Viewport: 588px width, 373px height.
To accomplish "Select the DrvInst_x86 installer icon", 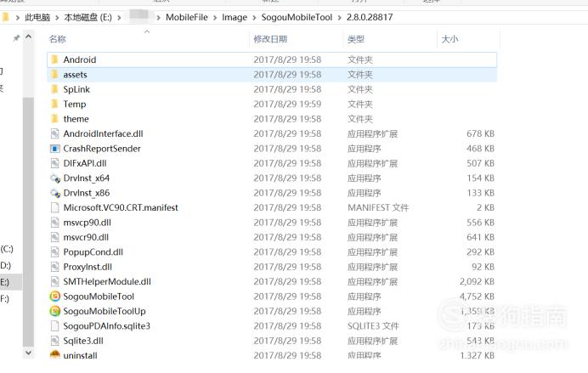I will 55,193.
